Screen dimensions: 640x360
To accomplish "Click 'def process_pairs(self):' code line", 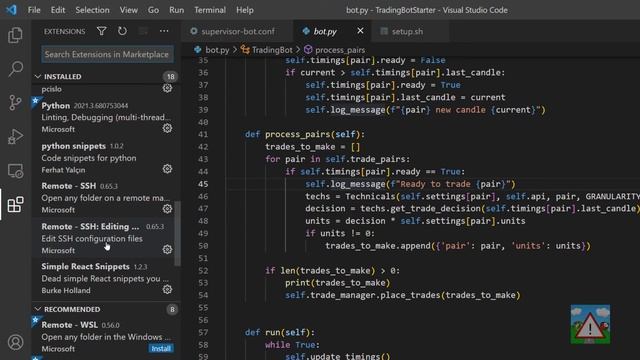I will coord(305,134).
